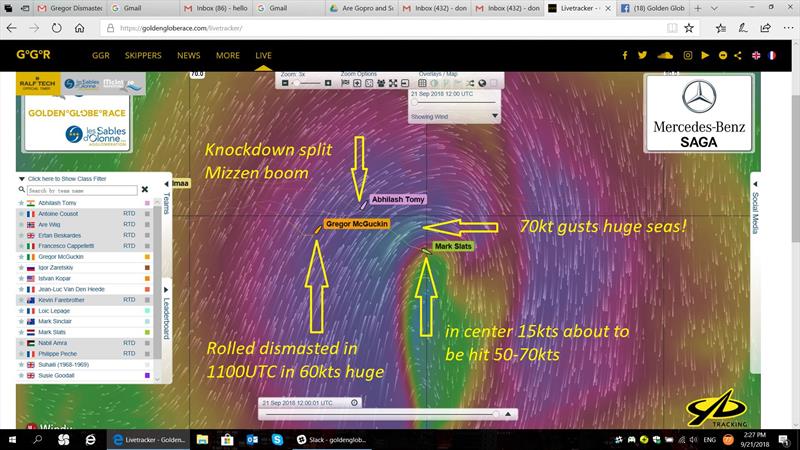Open the MORE menu item
Image resolution: width=800 pixels, height=450 pixels.
pos(228,55)
